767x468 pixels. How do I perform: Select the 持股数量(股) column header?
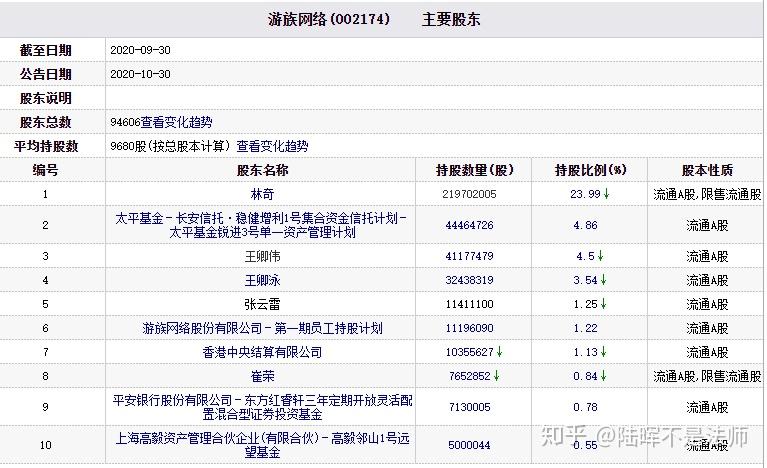[x=474, y=170]
